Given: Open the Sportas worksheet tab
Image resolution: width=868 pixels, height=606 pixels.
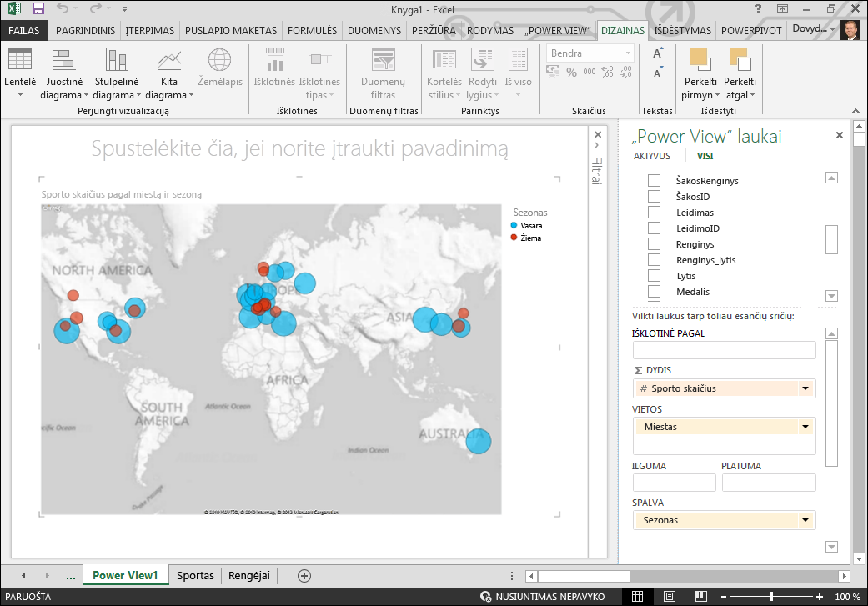Looking at the screenshot, I should 195,575.
